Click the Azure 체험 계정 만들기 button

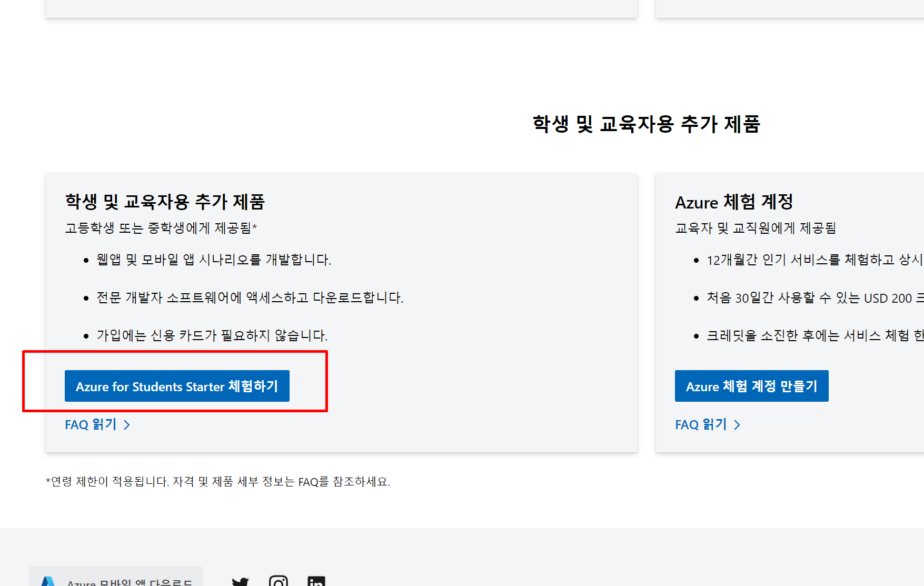[751, 386]
